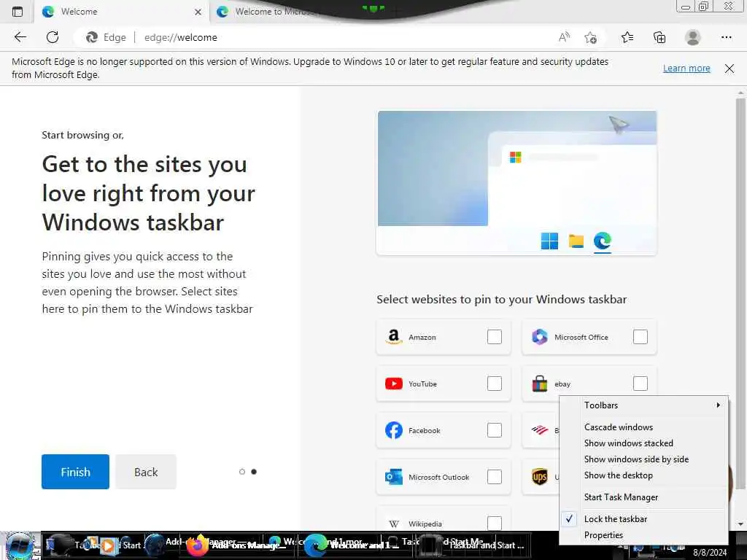Select the second filled page dot
747x560 pixels.
point(254,472)
